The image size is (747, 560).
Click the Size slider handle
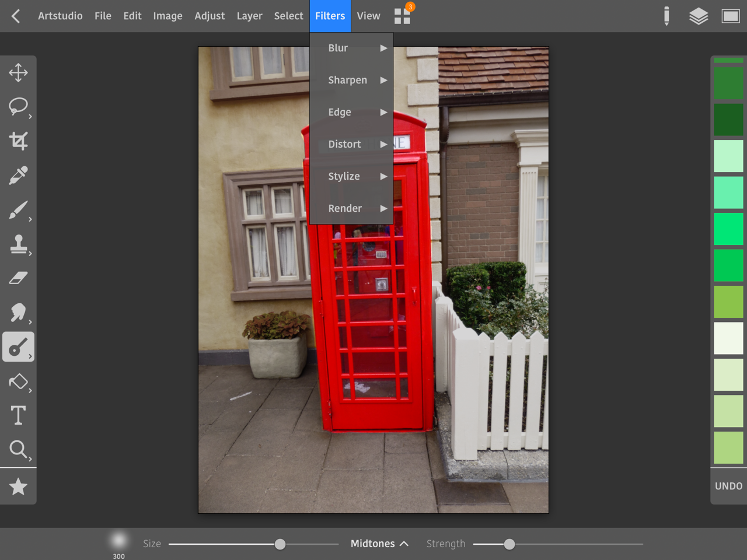click(280, 544)
